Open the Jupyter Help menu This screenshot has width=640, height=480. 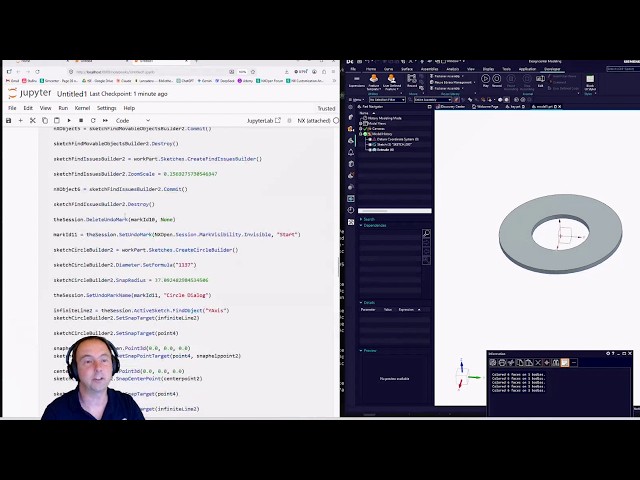click(129, 108)
